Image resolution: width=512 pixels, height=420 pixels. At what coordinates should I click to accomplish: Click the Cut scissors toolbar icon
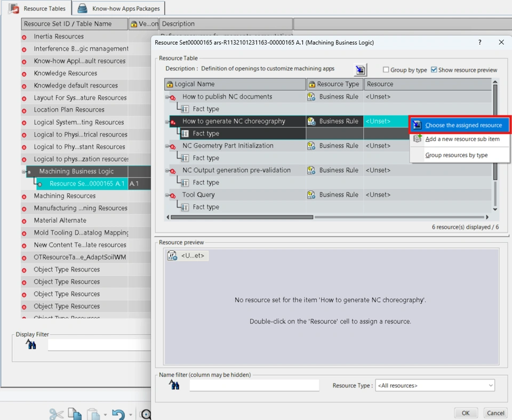(x=57, y=414)
